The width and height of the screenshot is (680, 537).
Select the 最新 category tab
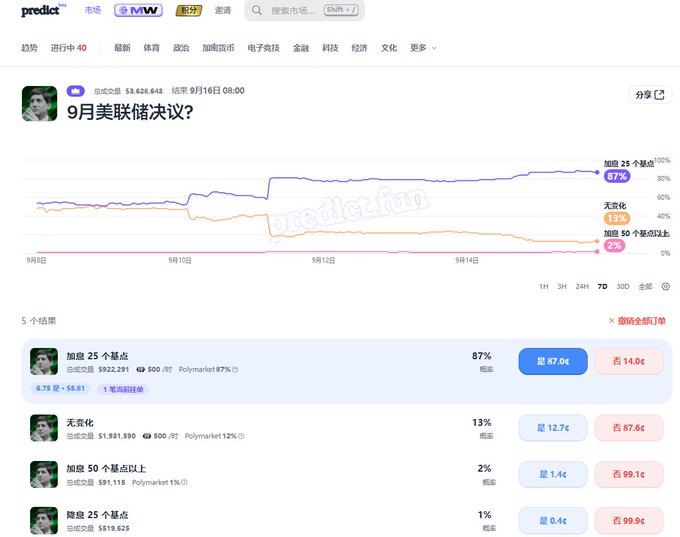(122, 48)
